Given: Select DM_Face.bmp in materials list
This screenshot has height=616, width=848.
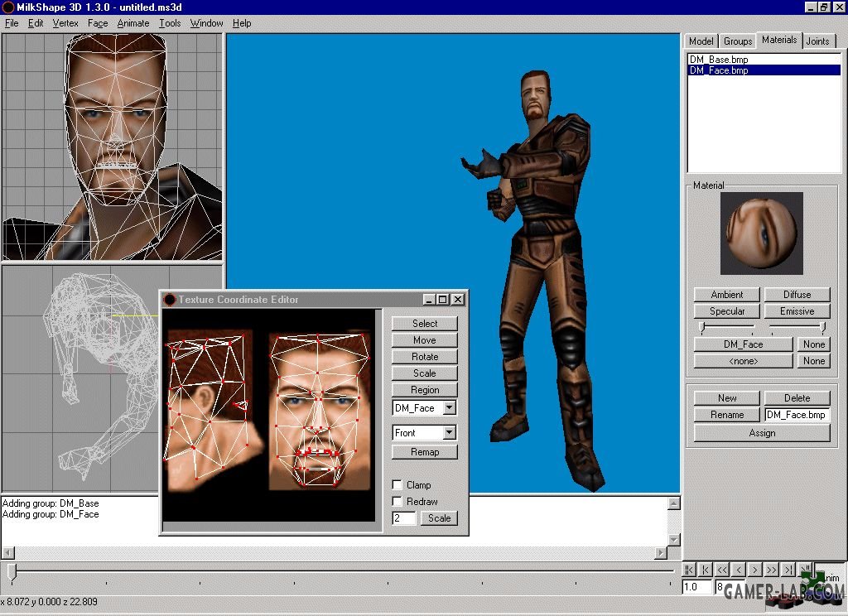Looking at the screenshot, I should coord(764,70).
